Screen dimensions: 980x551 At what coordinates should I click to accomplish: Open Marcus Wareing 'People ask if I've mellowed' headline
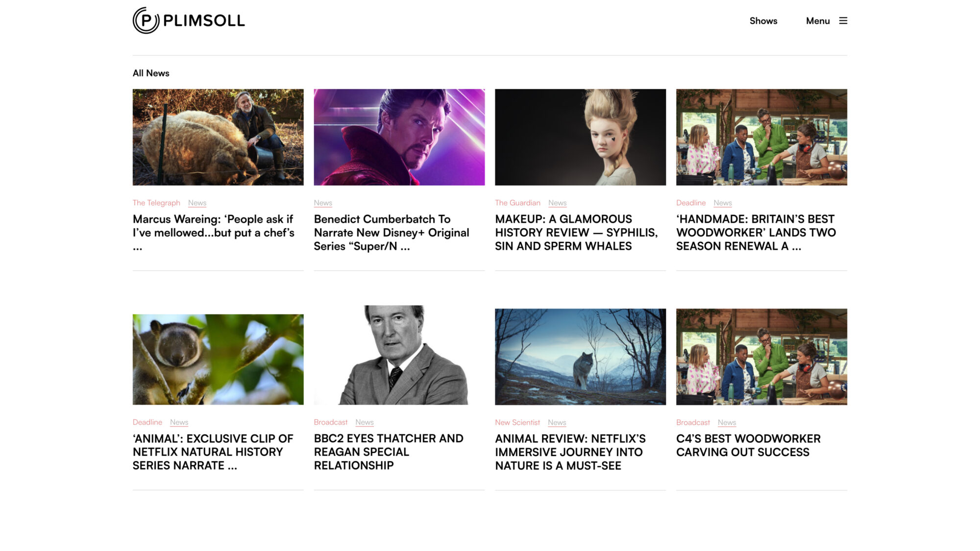point(214,233)
